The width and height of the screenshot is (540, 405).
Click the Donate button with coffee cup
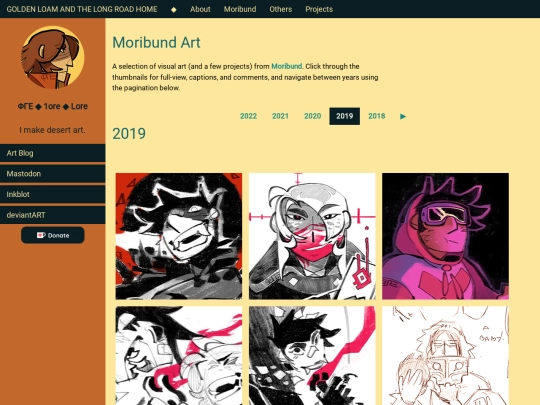(x=53, y=235)
